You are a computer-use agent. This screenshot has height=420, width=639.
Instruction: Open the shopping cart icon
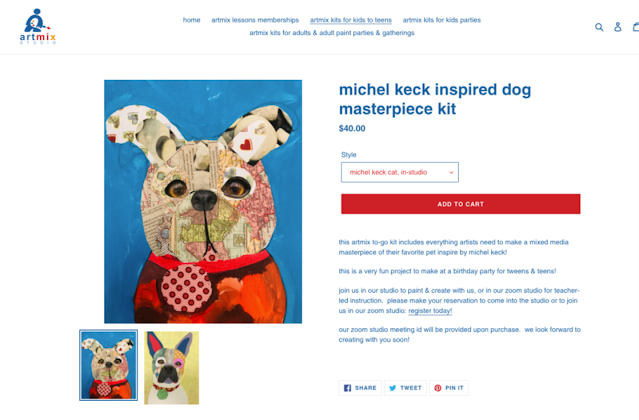(x=636, y=27)
